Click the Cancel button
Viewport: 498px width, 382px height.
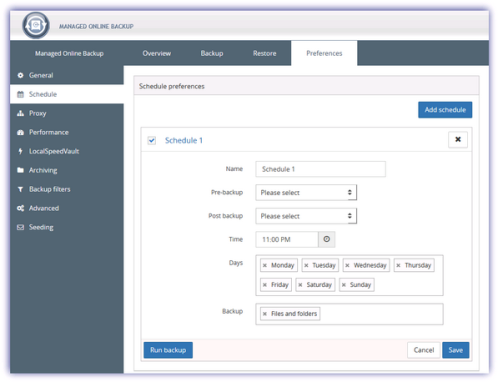pos(424,350)
